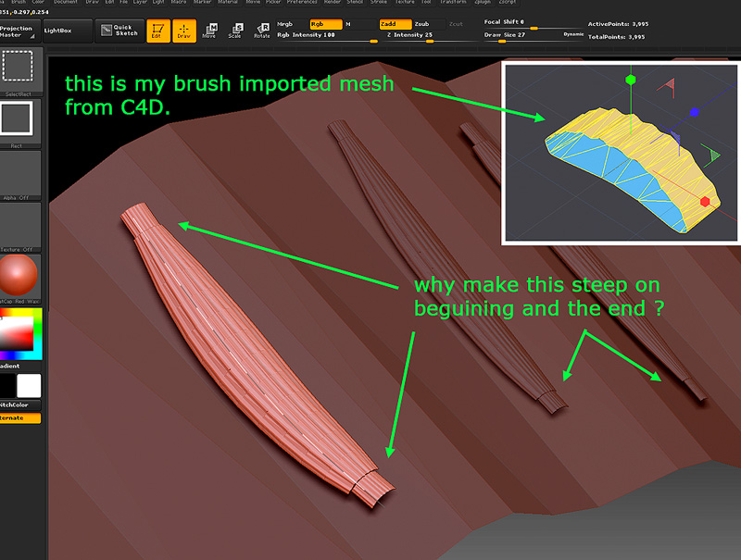741x560 pixels.
Task: Toggle Rgb channel mode
Action: pyautogui.click(x=326, y=24)
